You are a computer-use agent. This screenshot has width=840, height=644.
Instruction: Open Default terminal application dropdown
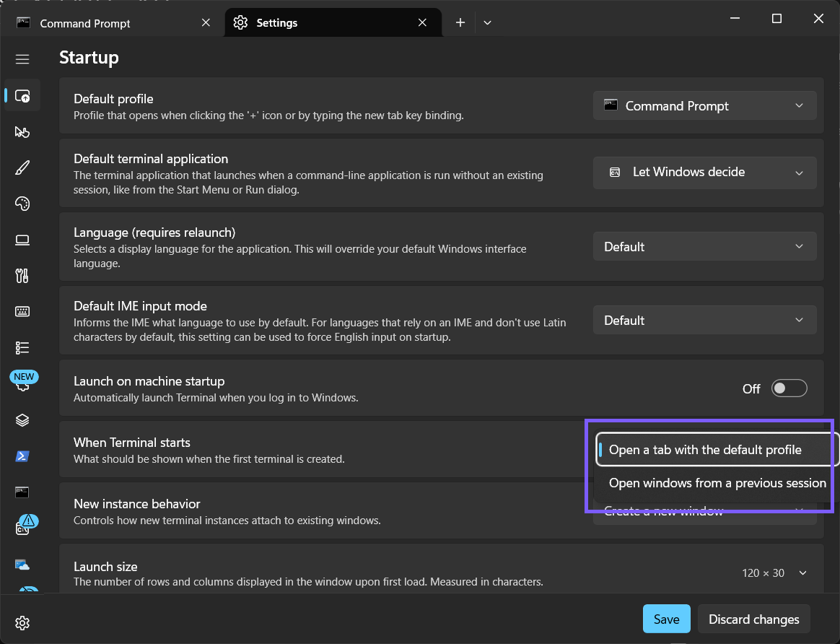704,173
